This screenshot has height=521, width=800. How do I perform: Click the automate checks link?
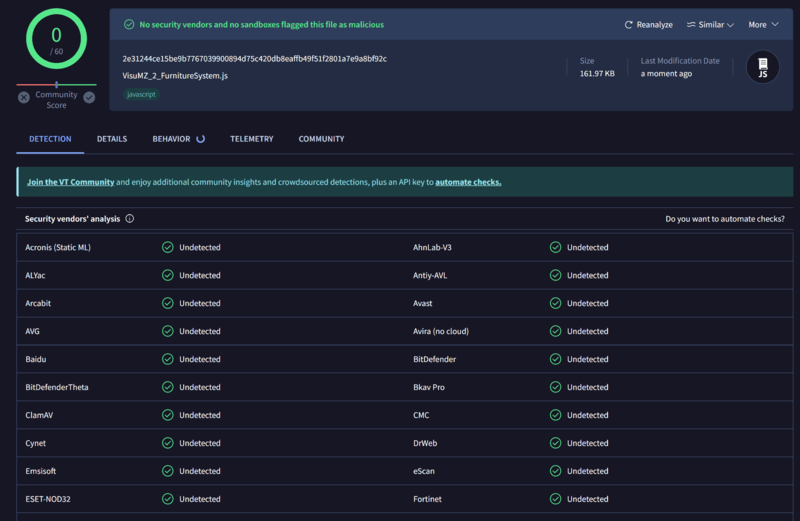[x=468, y=182]
